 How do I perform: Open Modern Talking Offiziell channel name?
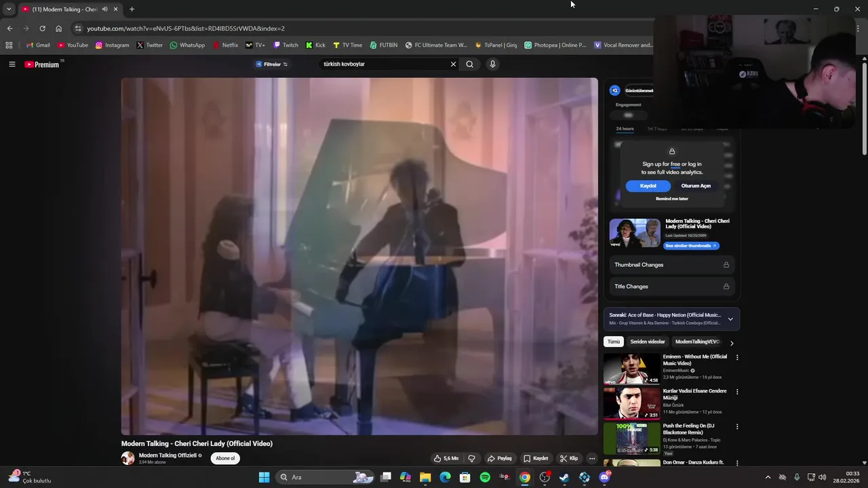tap(167, 455)
